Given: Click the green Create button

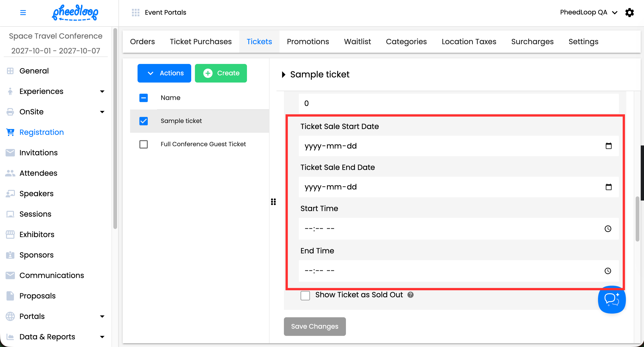Looking at the screenshot, I should [221, 73].
